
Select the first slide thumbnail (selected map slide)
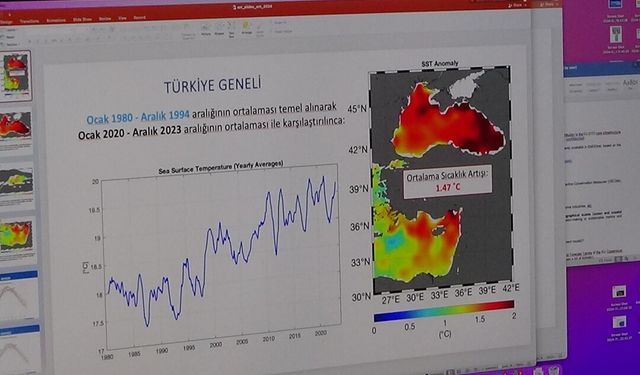16,76
